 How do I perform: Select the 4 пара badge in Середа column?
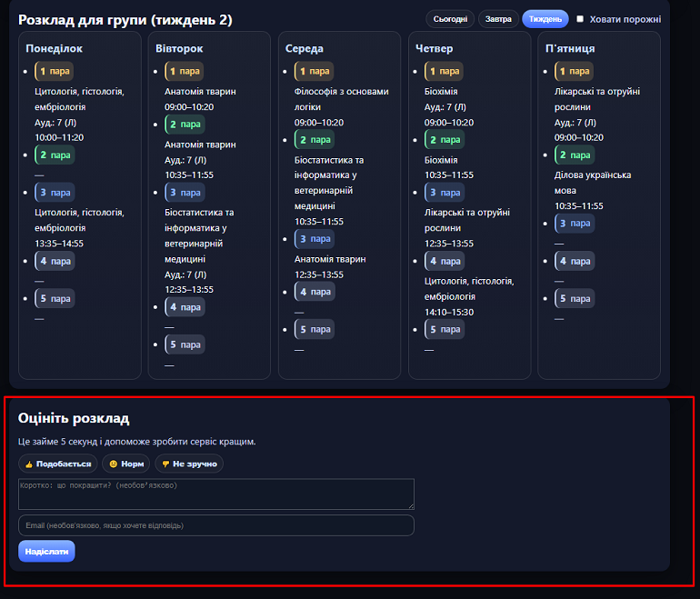pyautogui.click(x=315, y=292)
